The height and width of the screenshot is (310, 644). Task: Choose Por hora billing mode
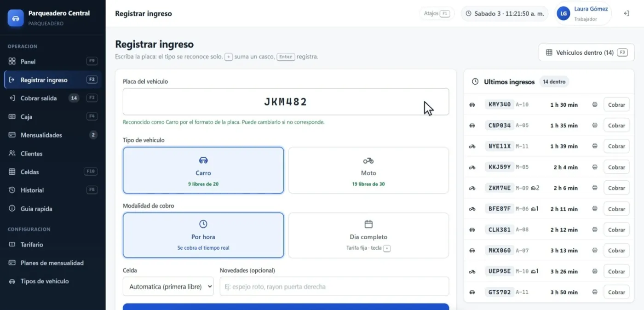coord(203,235)
